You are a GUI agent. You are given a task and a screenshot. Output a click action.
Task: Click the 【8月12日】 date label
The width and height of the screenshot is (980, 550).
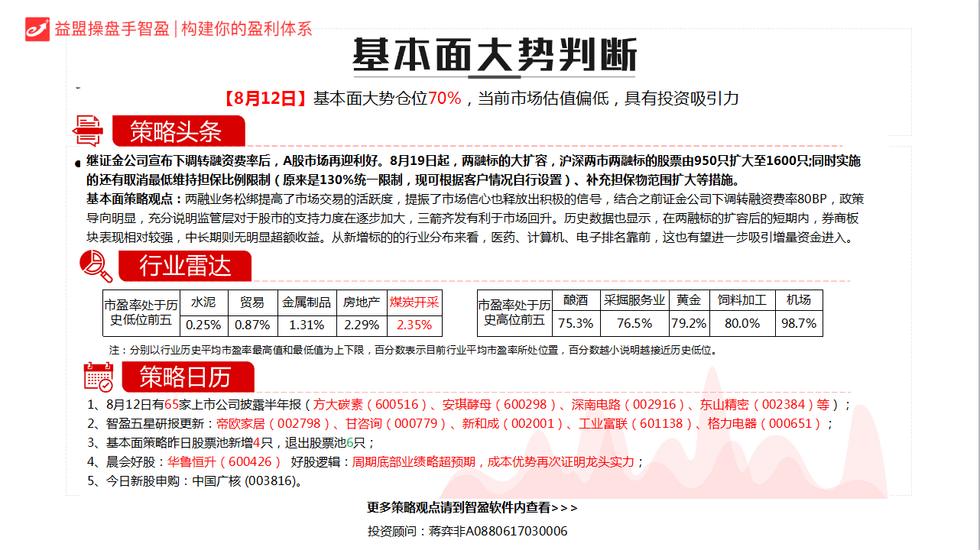pyautogui.click(x=264, y=99)
